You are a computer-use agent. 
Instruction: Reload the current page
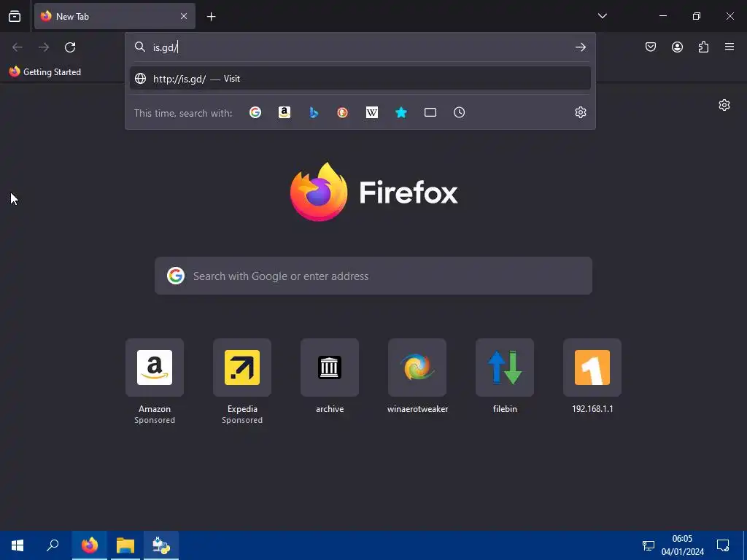pyautogui.click(x=70, y=47)
